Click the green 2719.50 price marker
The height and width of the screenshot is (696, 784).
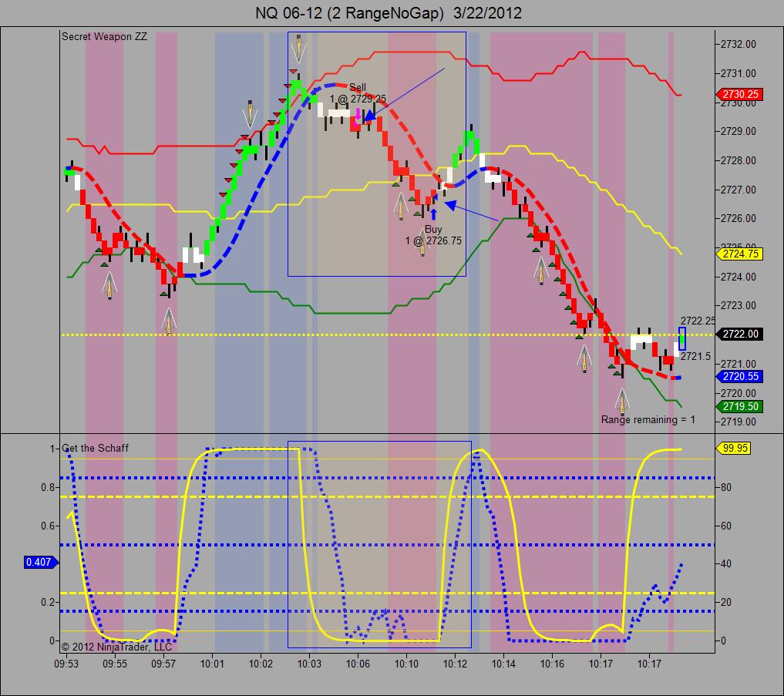(x=740, y=406)
